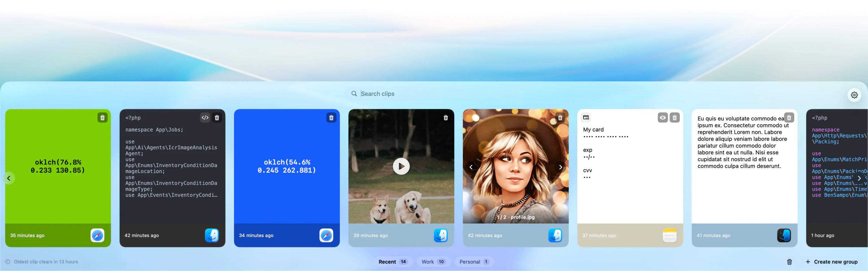The image size is (868, 271).
Task: Toggle code view on App\Jobs PHP clip
Action: pyautogui.click(x=205, y=118)
